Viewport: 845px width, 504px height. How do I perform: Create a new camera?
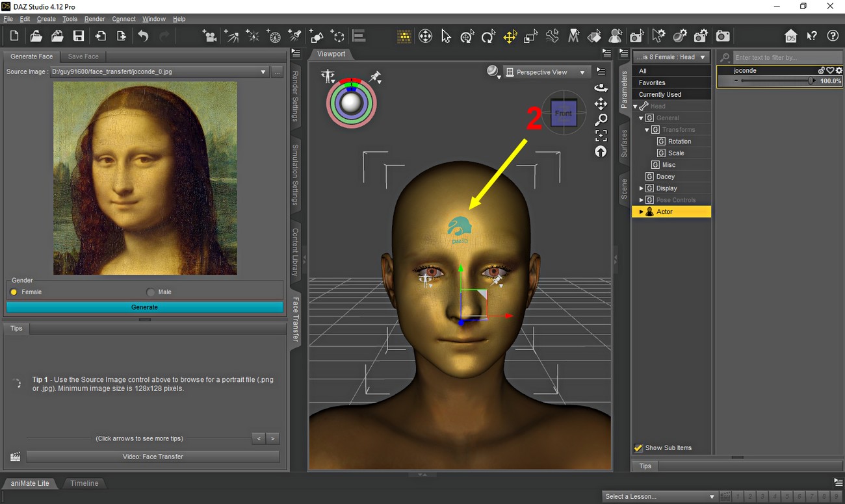209,36
